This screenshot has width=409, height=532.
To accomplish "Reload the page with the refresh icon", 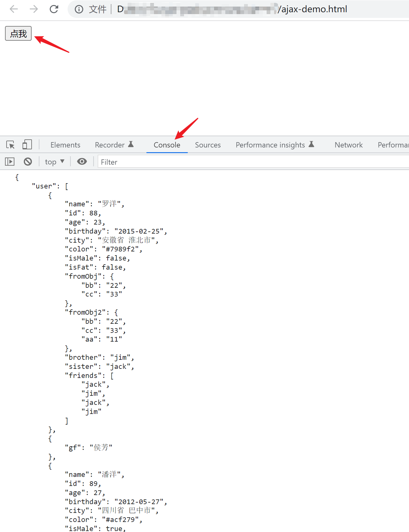I will pos(54,9).
